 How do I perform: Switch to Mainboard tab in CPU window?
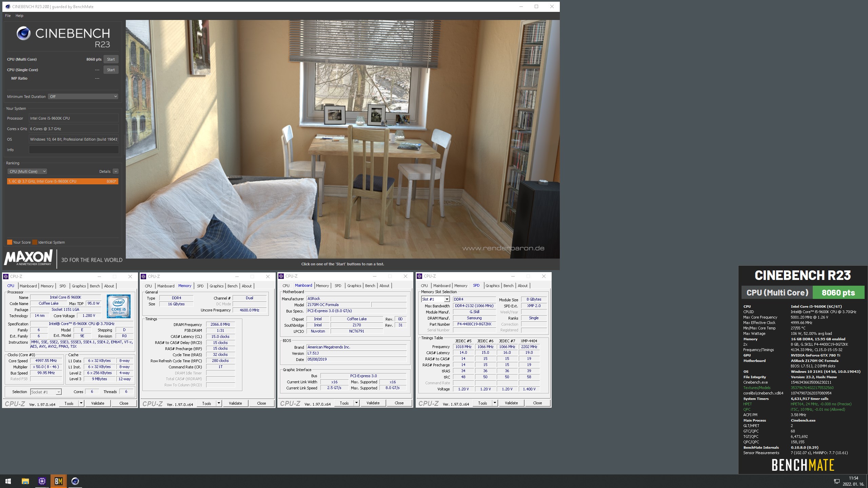point(28,286)
